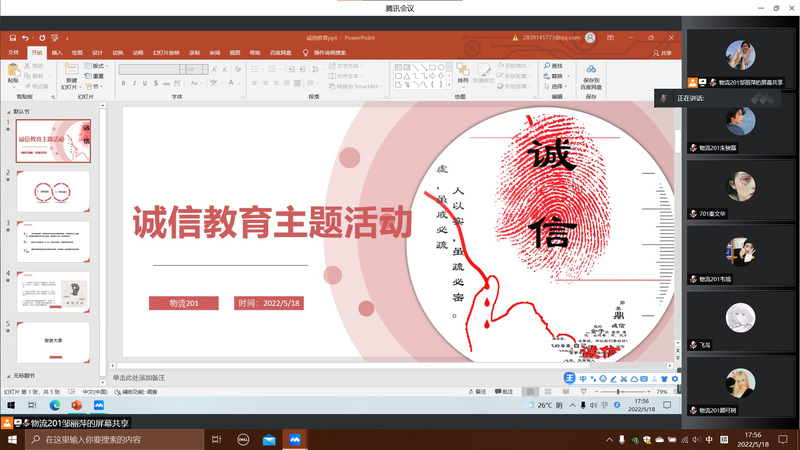Toggle the Notes pane button in the status bar
This screenshot has height=450, width=800.
479,391
